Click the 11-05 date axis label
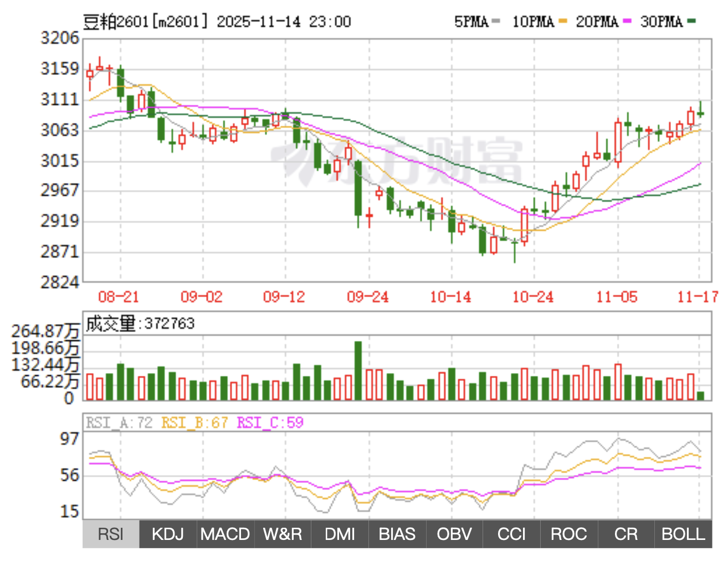728x561 pixels. tap(617, 297)
